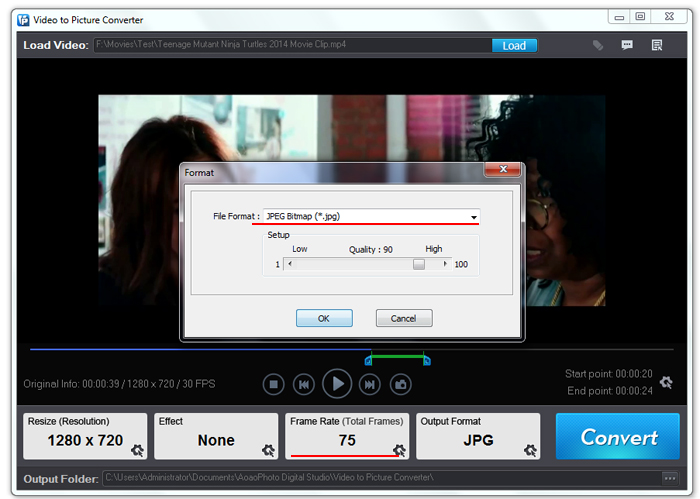This screenshot has height=499, width=700.
Task: Browse output folder with ellipsis button
Action: click(x=670, y=478)
